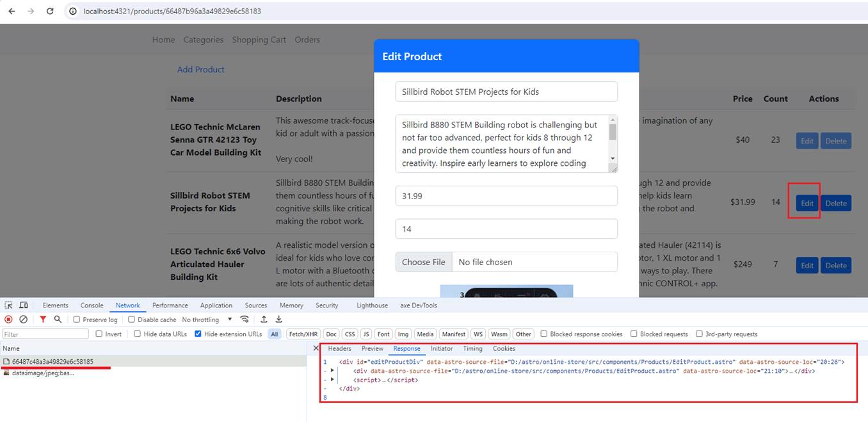Viewport: 868px width, 422px height.
Task: Expand the nested div line in the response
Action: click(x=332, y=371)
